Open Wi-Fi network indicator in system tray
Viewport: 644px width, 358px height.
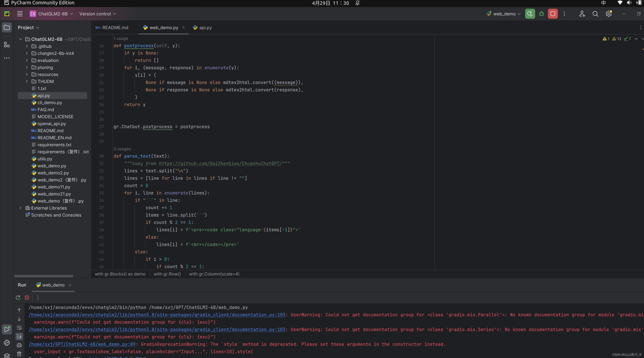tap(620, 3)
